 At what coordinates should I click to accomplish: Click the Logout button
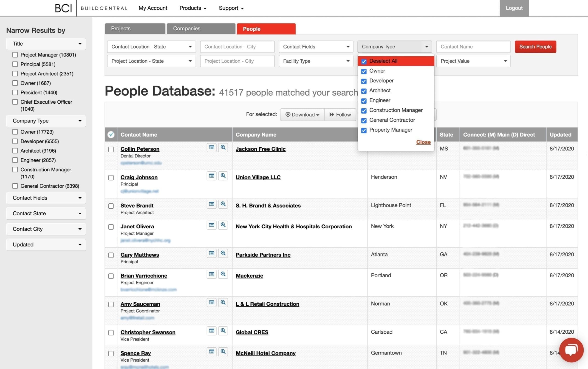514,8
